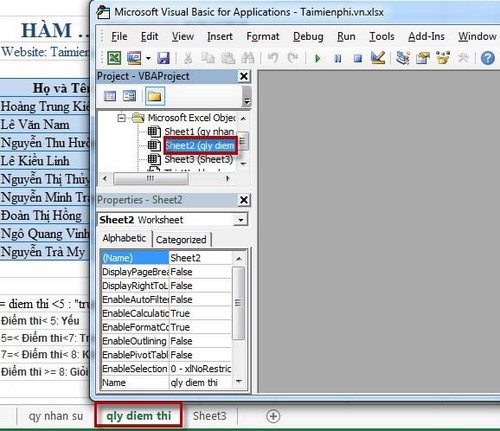Click the Toolbox wrench icon
Image resolution: width=500 pixels, height=431 pixels.
click(x=463, y=58)
